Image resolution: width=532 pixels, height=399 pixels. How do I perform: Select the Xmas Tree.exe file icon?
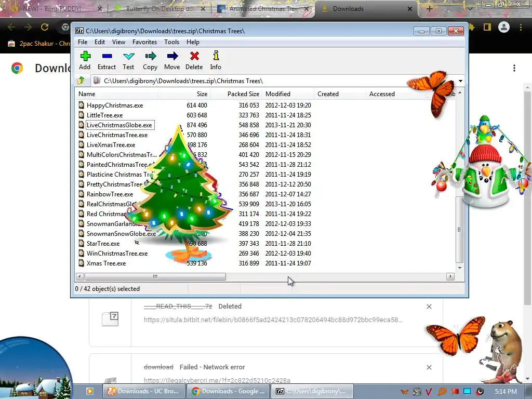[81, 263]
